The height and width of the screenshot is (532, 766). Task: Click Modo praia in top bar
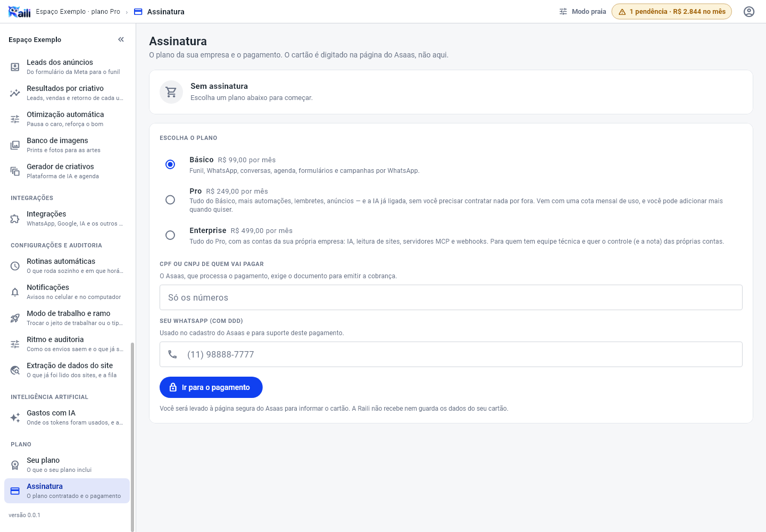(x=582, y=12)
